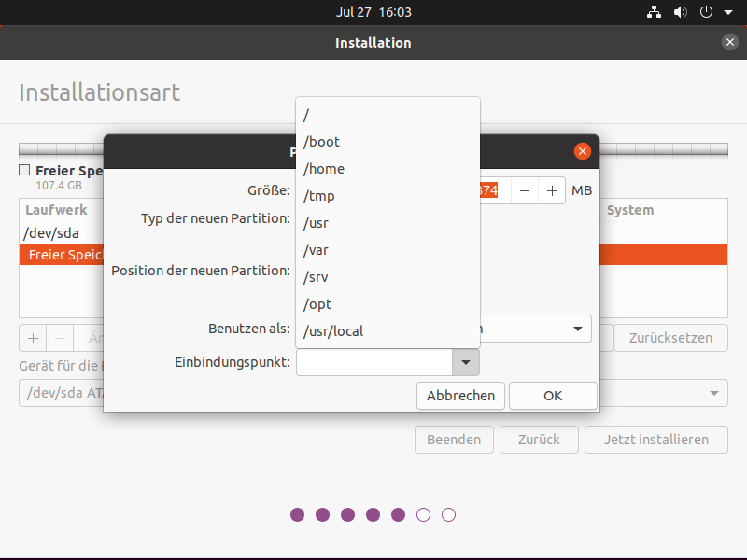Click the volume speaker icon
Image resolution: width=747 pixels, height=560 pixels.
coord(680,12)
